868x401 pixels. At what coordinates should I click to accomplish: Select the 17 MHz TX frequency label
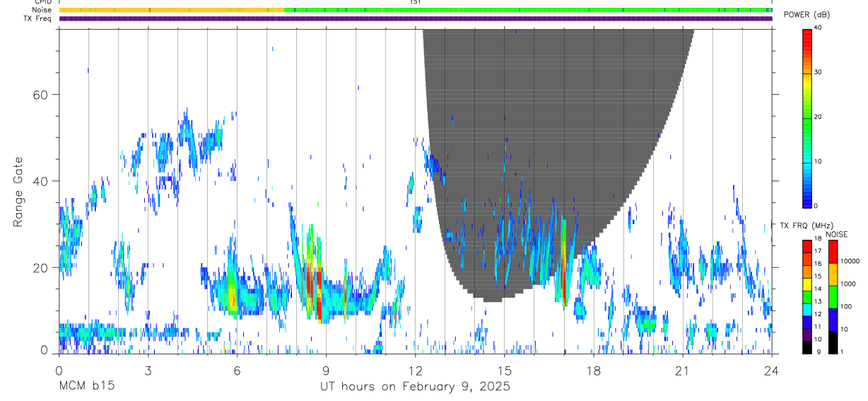click(818, 251)
